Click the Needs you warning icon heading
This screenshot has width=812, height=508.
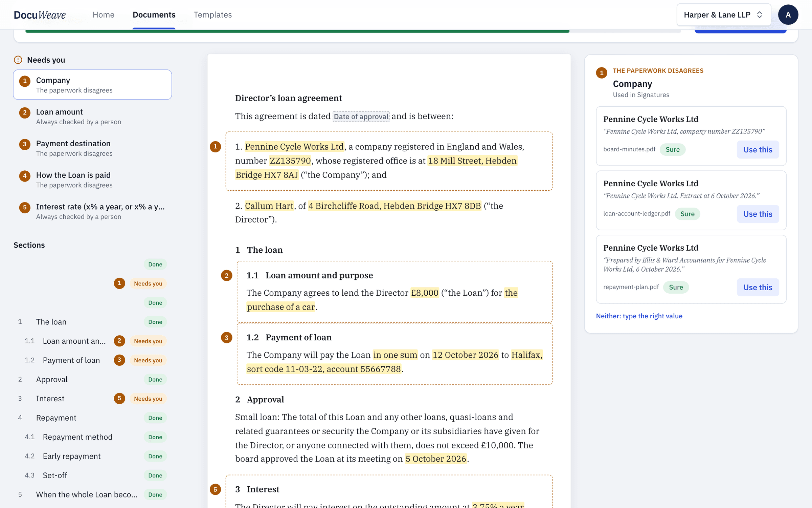18,60
